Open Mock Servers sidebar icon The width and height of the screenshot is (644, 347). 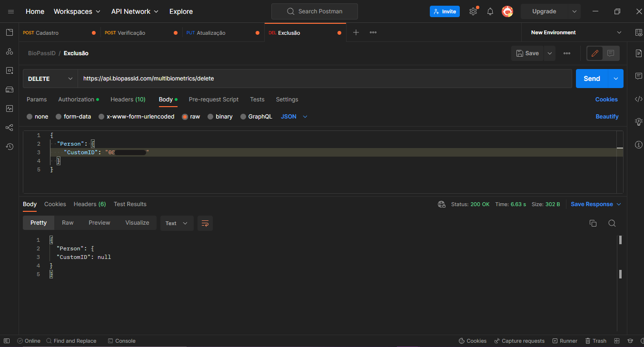pos(10,89)
